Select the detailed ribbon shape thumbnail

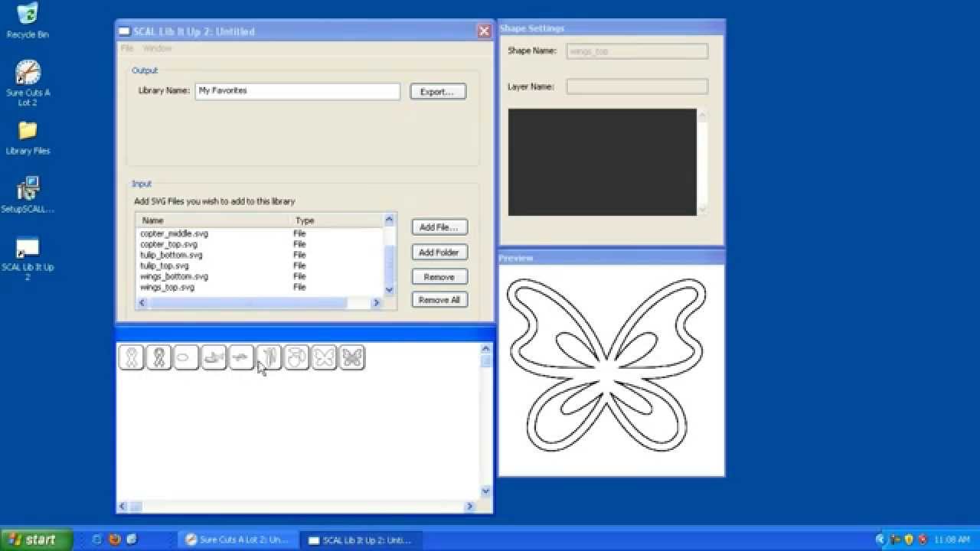coord(158,357)
